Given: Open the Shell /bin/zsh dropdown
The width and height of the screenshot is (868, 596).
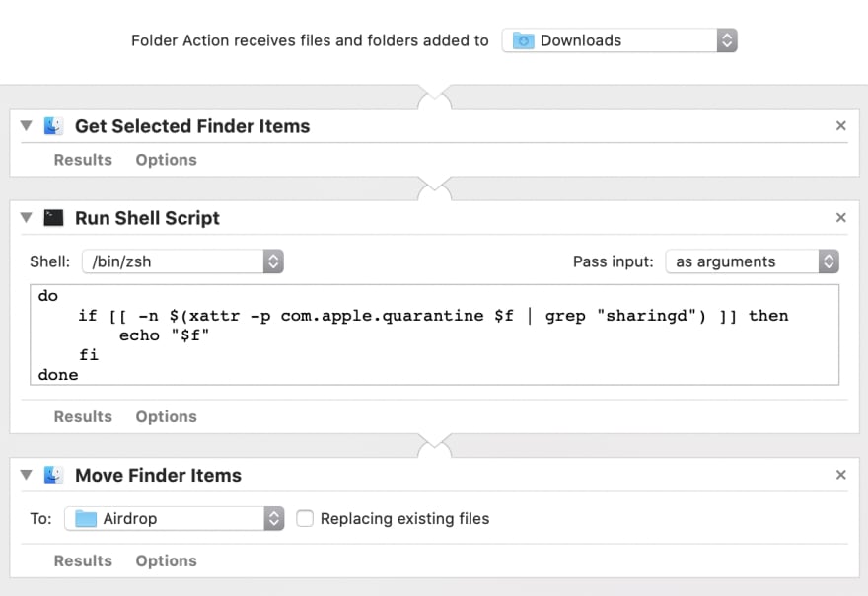Looking at the screenshot, I should [x=182, y=261].
